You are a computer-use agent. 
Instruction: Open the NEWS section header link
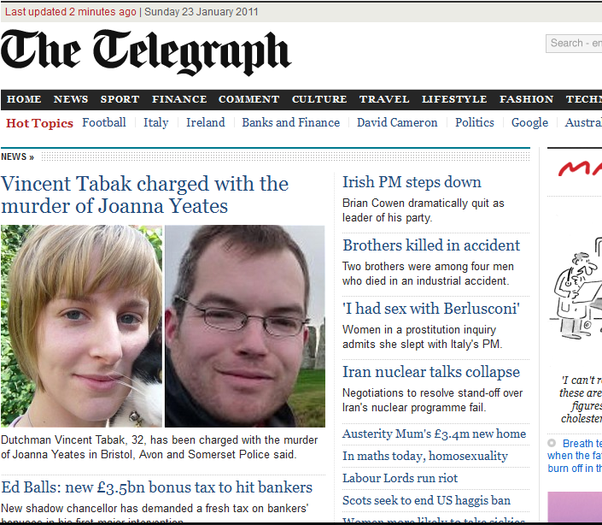[17, 157]
